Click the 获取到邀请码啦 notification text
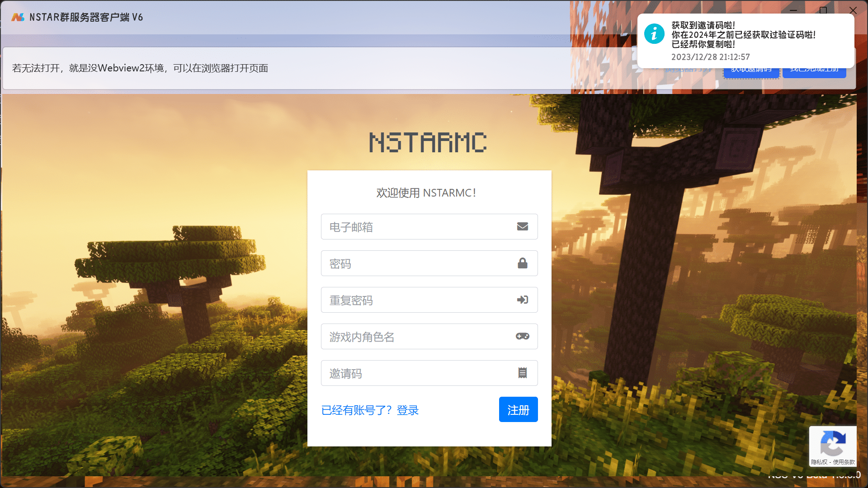The height and width of the screenshot is (488, 868). click(703, 25)
